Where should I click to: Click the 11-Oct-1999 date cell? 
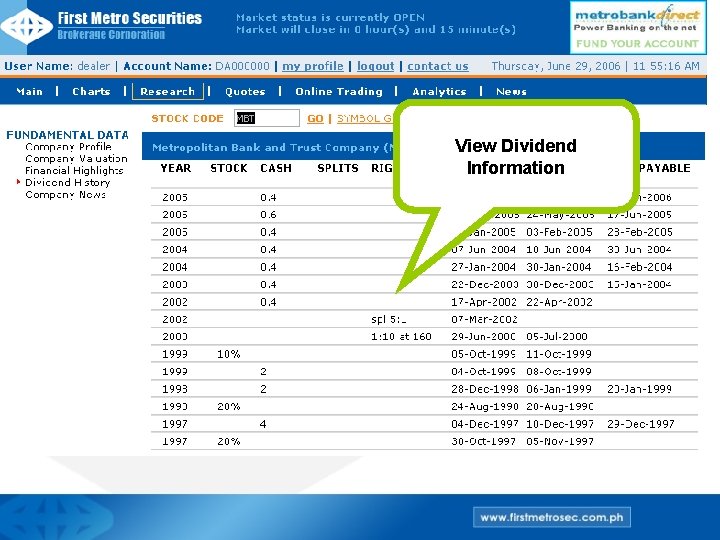[559, 354]
